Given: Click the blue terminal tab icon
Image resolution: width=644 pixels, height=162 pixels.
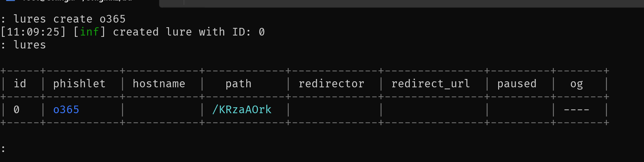Looking at the screenshot, I should (11, 1).
